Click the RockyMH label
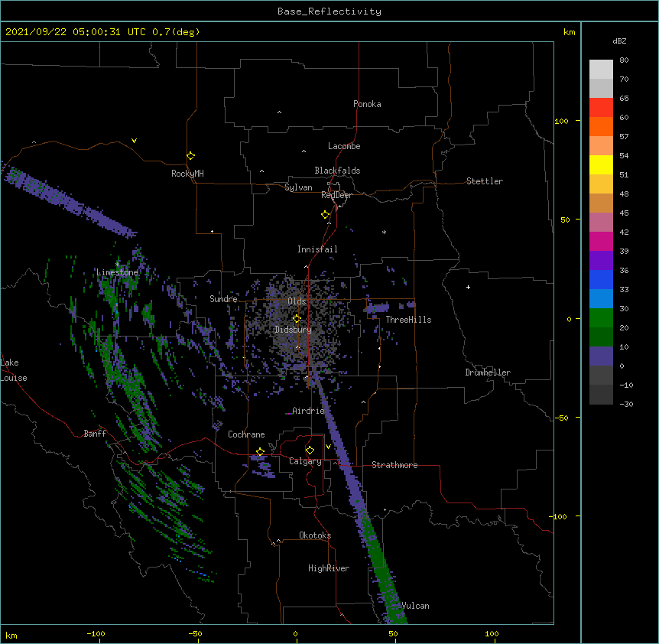 (x=187, y=174)
